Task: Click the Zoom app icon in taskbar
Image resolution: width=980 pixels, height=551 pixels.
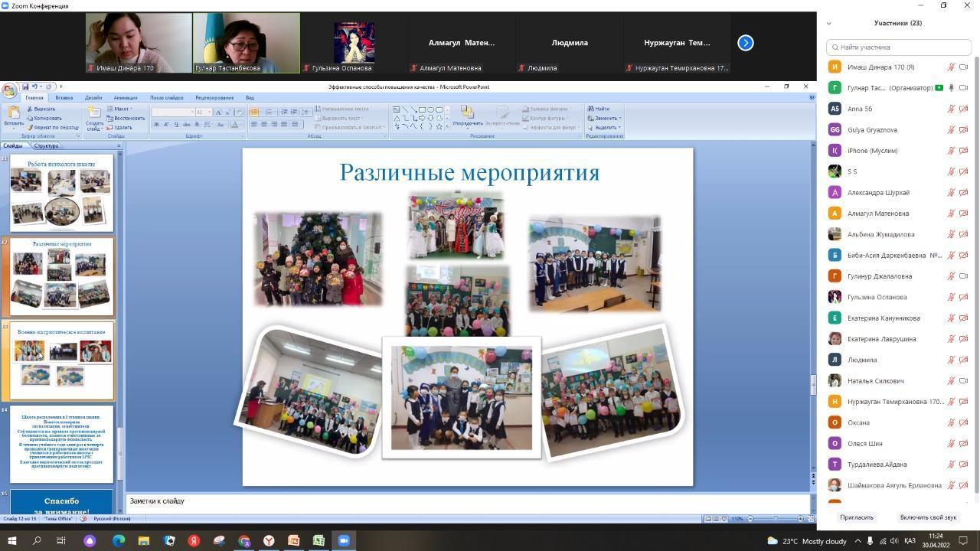Action: [344, 541]
